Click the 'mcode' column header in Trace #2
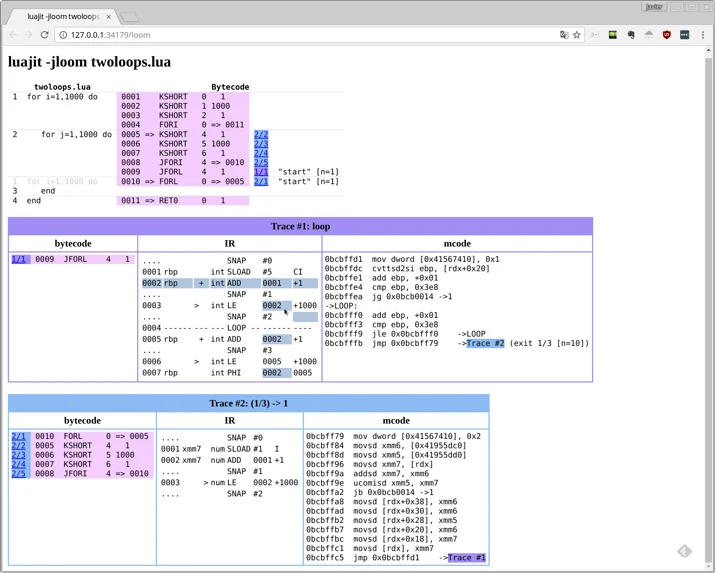The width and height of the screenshot is (715, 573). pyautogui.click(x=396, y=420)
